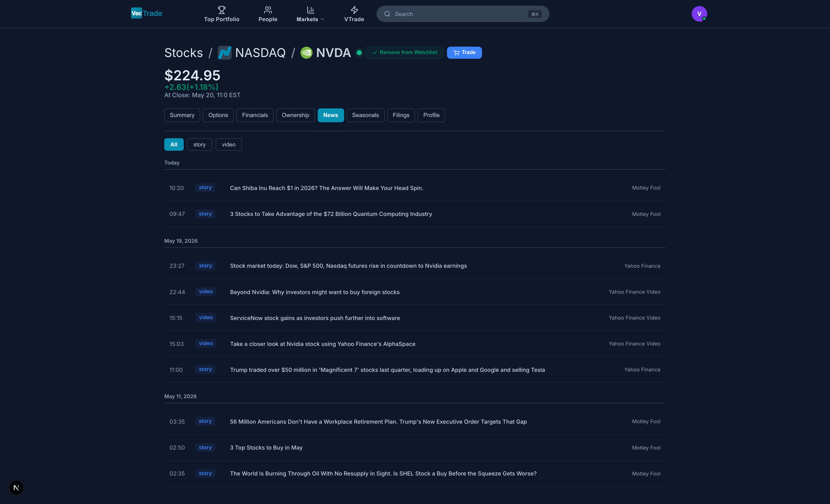
Task: Click the 02:50 timestamp
Action: click(x=177, y=447)
